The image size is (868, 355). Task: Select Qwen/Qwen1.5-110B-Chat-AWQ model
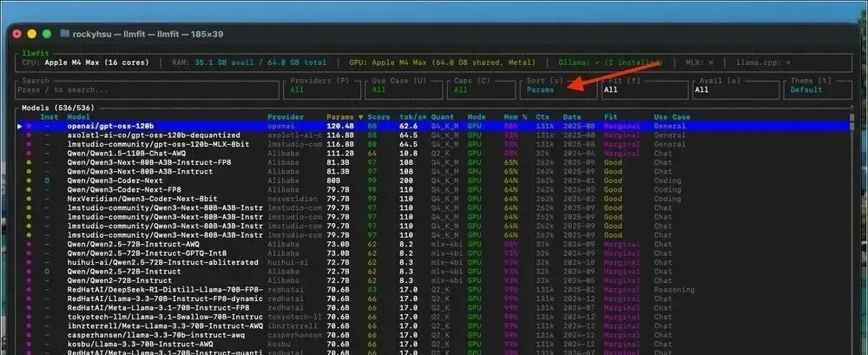coord(126,154)
